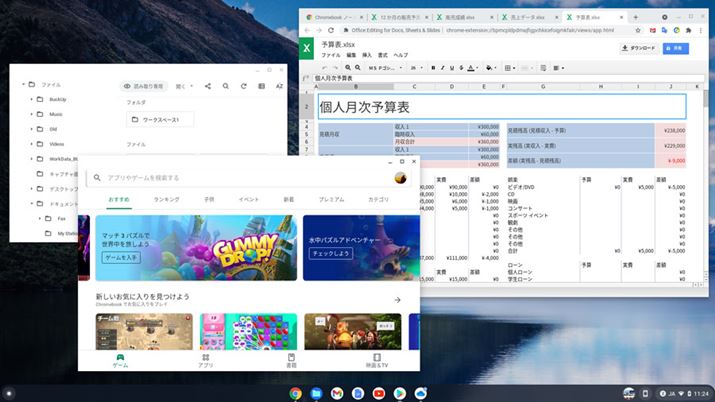Open a new browser tab with plus button
715x402 pixels.
(x=635, y=17)
